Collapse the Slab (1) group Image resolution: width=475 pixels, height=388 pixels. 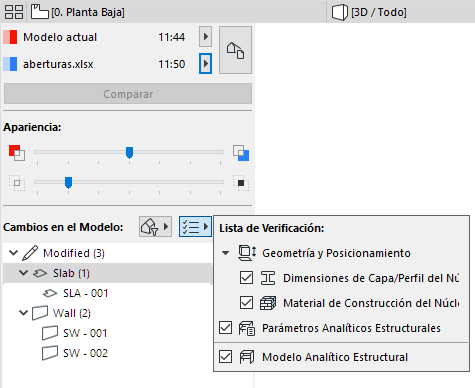pos(23,273)
